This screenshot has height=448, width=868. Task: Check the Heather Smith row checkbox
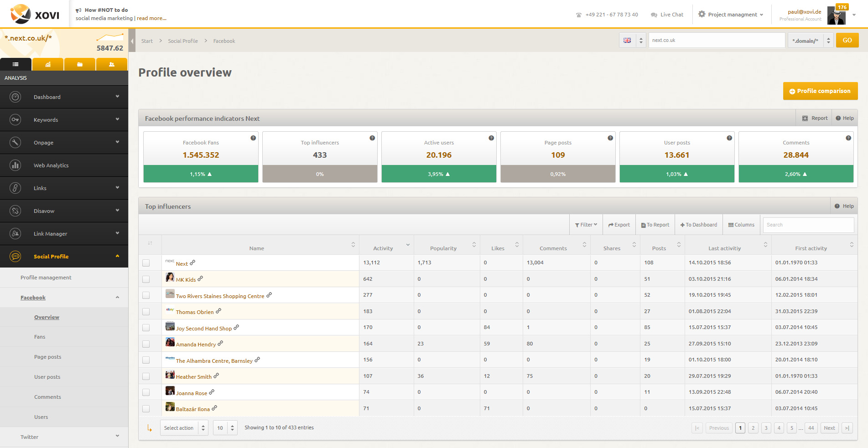[146, 376]
